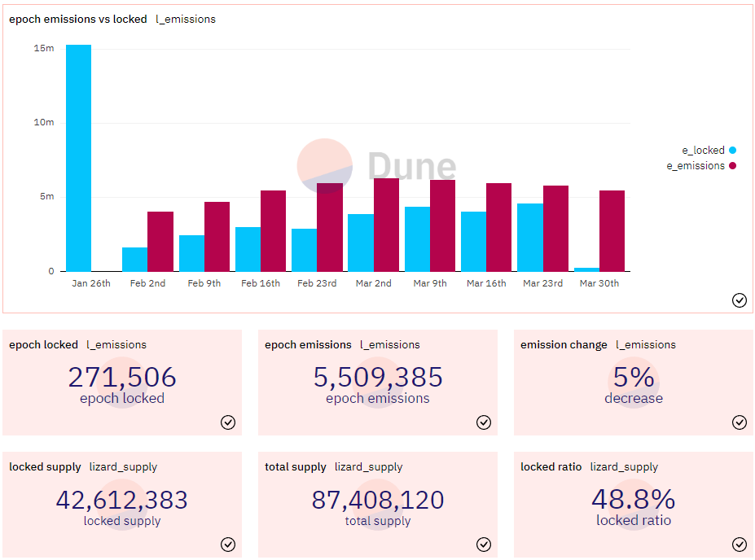Click the 42,612,383 locked supply value

point(122,501)
